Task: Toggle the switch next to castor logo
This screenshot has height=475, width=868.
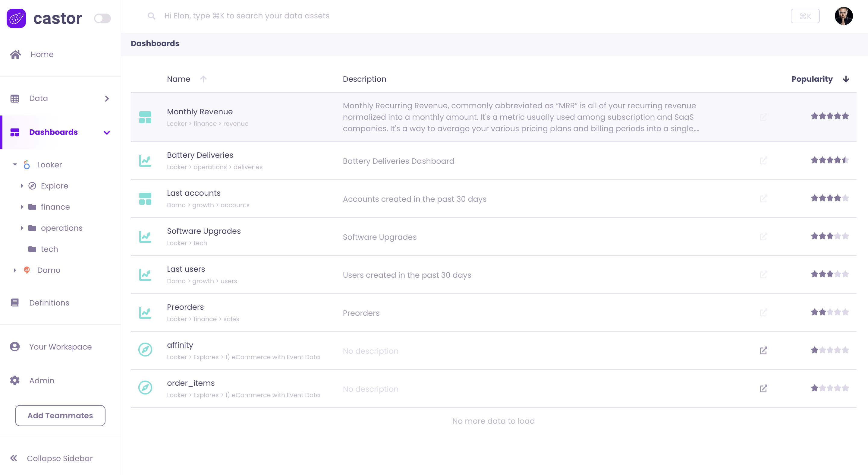Action: tap(102, 18)
